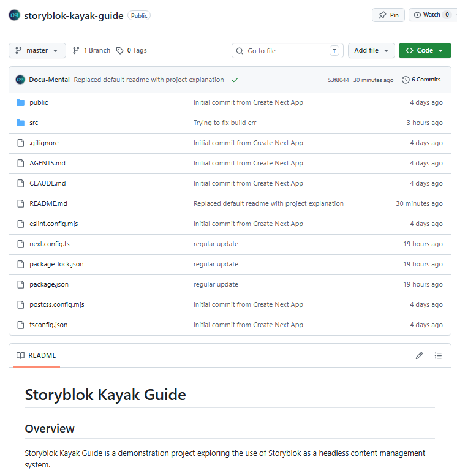Open the 1 Branch link

coord(91,50)
